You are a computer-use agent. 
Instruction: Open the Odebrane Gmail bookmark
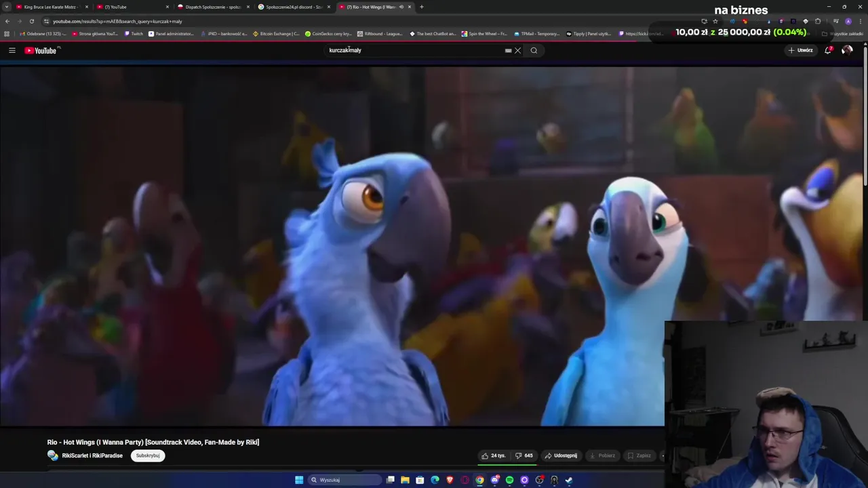[x=43, y=34]
